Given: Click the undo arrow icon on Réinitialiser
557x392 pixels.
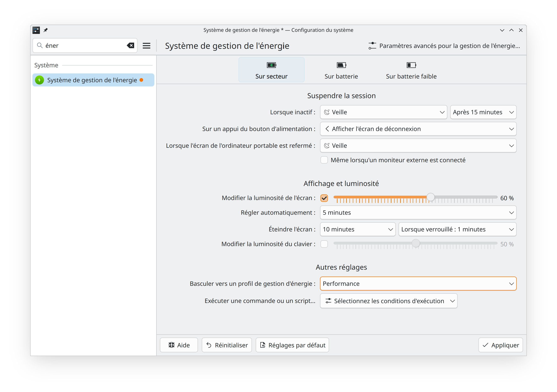Looking at the screenshot, I should (x=209, y=345).
